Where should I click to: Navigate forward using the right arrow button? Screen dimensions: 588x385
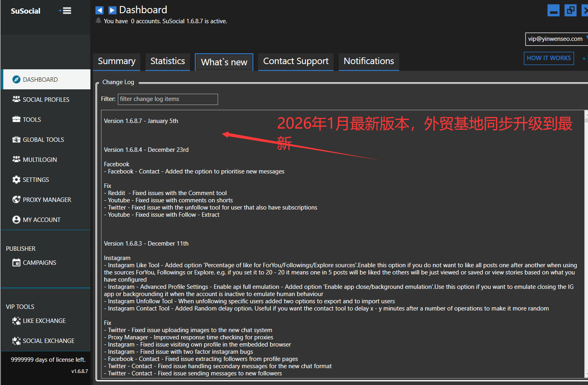(x=112, y=10)
